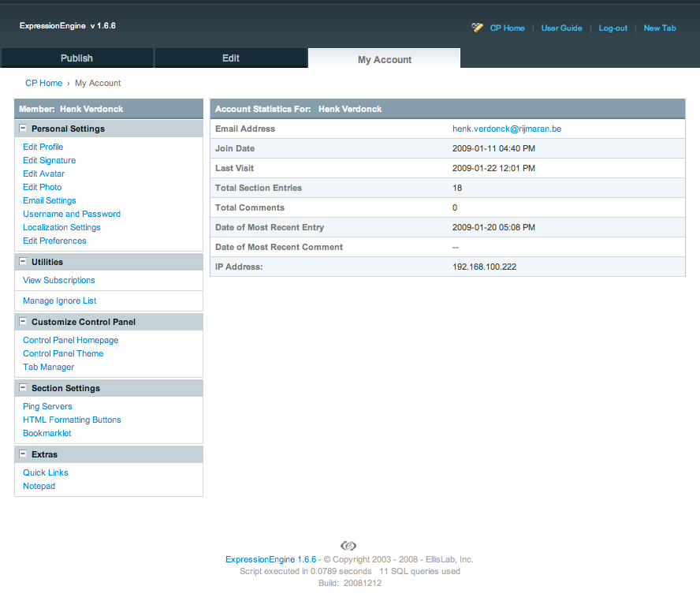The width and height of the screenshot is (700, 601).
Task: Click the Member: Henk Verdonck sidebar header
Action: (x=109, y=109)
